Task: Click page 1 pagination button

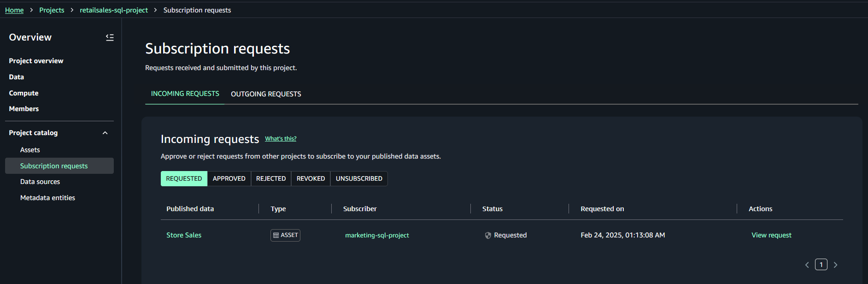Action: (x=821, y=265)
